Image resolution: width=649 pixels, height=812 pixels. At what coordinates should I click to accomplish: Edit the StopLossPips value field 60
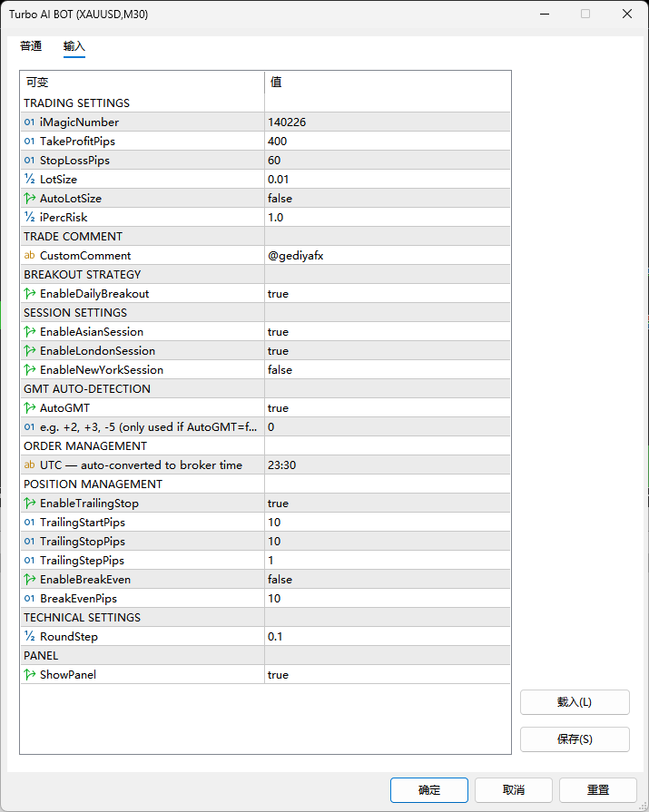(x=387, y=161)
